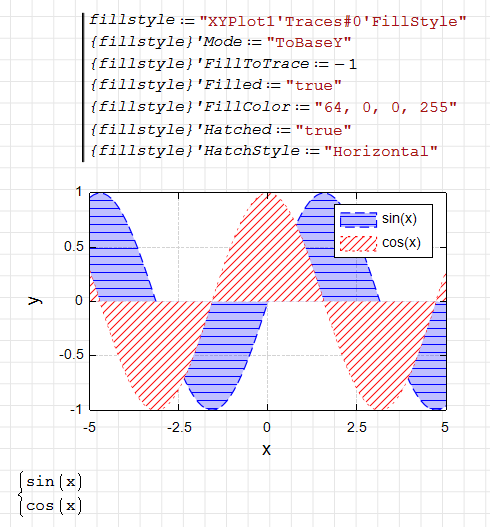The height and width of the screenshot is (527, 490).
Task: Click the FillToTrace value -1
Action: [345, 64]
